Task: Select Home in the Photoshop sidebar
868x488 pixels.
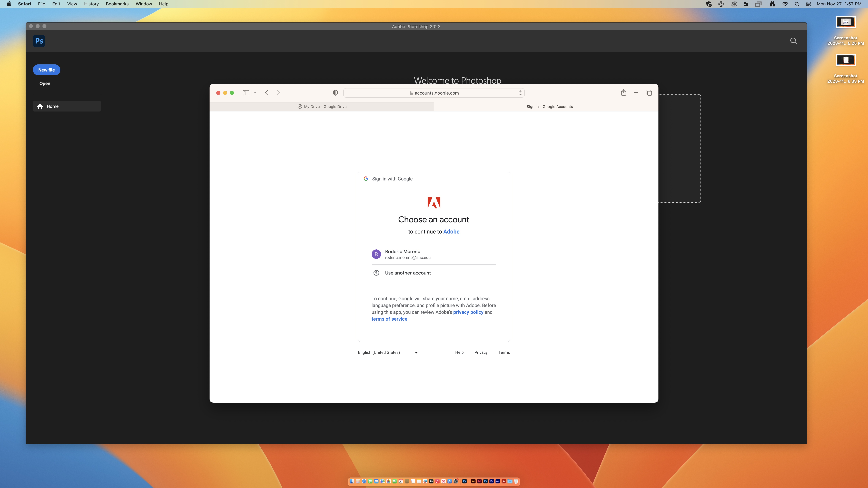Action: [x=53, y=106]
